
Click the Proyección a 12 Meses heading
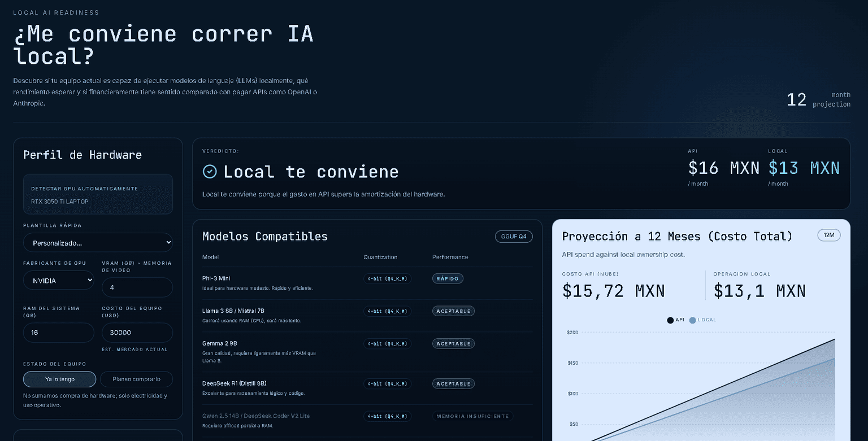coord(677,237)
